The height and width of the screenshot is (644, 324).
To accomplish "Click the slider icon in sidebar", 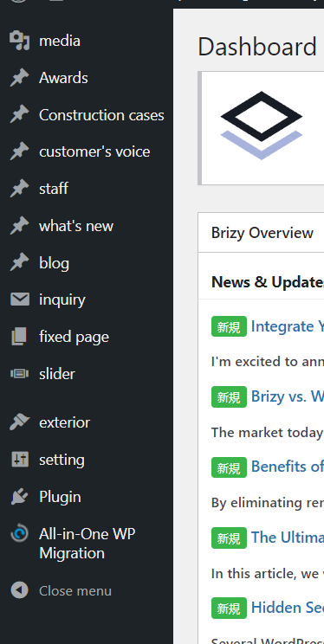I will (x=19, y=373).
